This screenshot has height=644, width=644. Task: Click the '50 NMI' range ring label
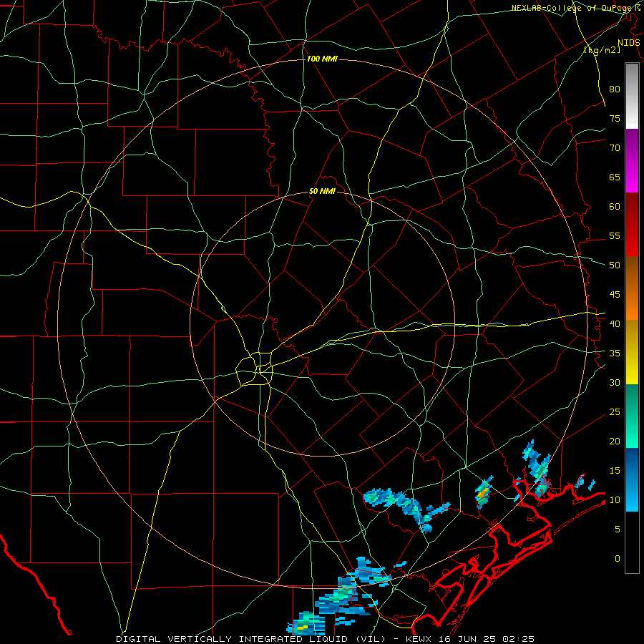pyautogui.click(x=322, y=191)
